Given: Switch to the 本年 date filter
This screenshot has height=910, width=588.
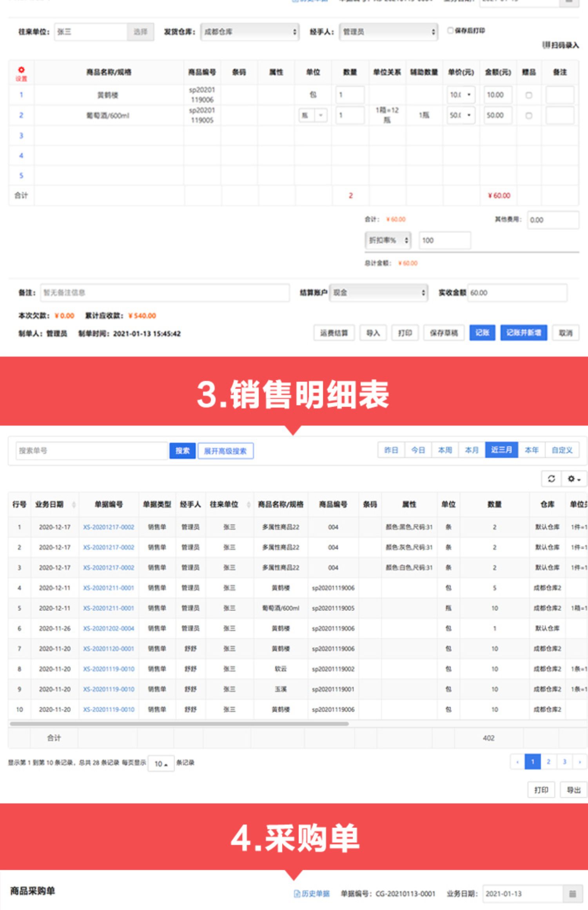Looking at the screenshot, I should [x=532, y=450].
